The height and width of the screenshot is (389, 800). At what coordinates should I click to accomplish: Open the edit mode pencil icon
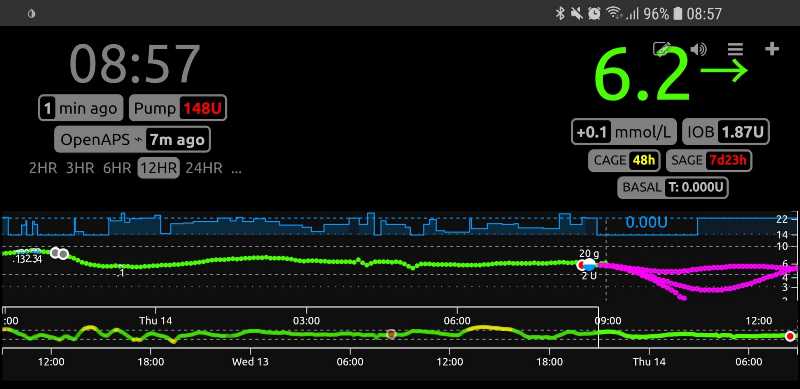pos(661,49)
